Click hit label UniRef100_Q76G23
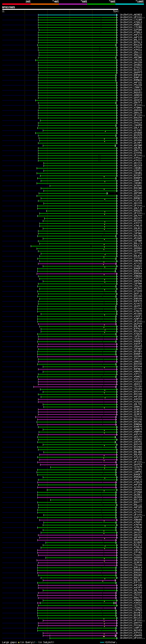146x644 pixels. pyautogui.click(x=131, y=67)
